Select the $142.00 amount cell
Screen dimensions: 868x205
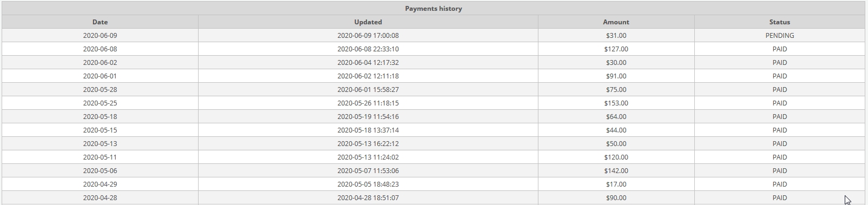tap(616, 171)
